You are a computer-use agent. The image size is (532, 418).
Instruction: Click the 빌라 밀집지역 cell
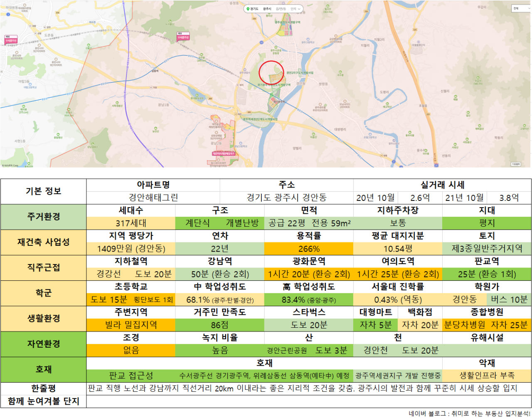[x=131, y=325]
